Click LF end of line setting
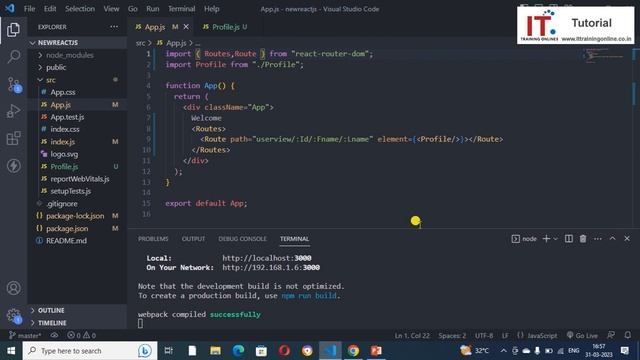The image size is (640, 360). pos(505,336)
